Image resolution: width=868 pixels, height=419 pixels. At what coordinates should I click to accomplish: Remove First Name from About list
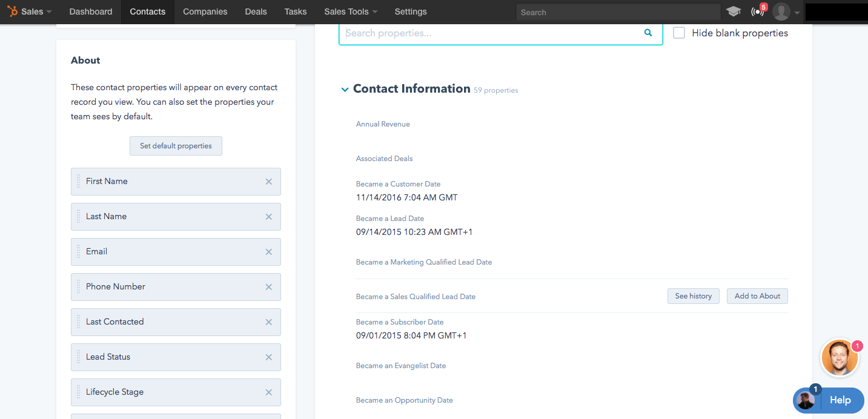(269, 182)
